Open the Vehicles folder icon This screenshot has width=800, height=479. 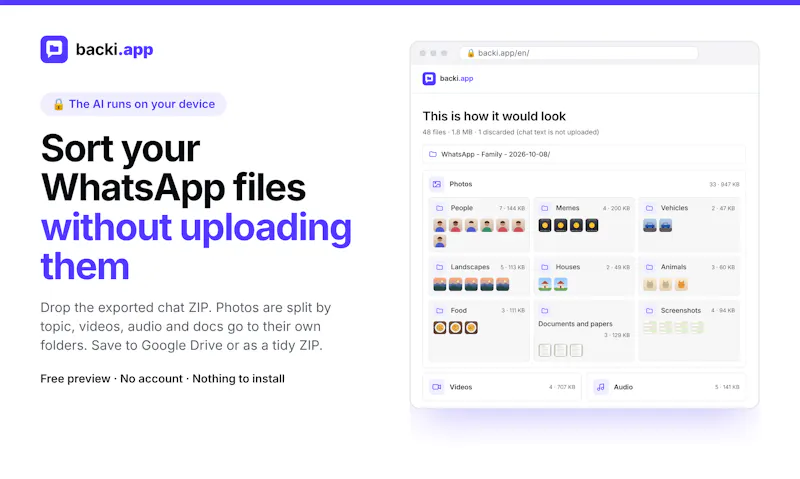(x=649, y=208)
